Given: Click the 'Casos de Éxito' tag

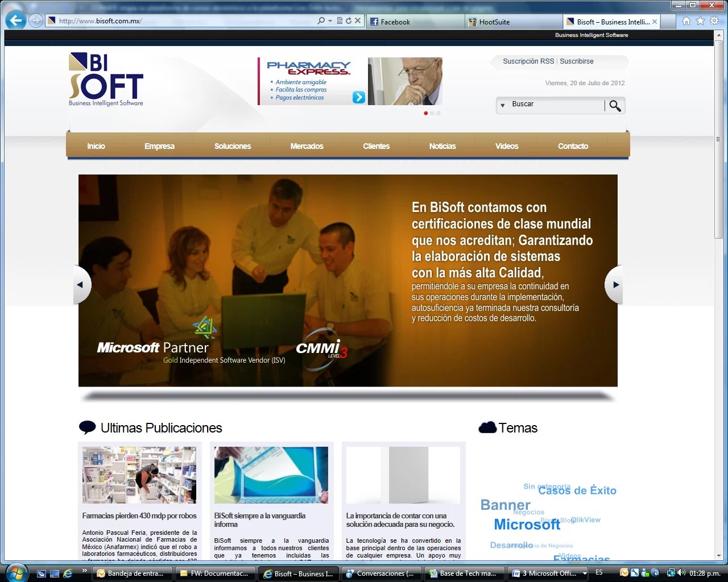Looking at the screenshot, I should 577,490.
